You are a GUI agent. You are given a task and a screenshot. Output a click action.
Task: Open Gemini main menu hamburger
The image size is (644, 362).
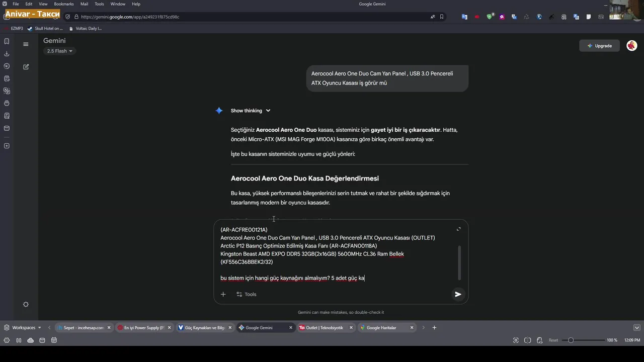pyautogui.click(x=26, y=44)
